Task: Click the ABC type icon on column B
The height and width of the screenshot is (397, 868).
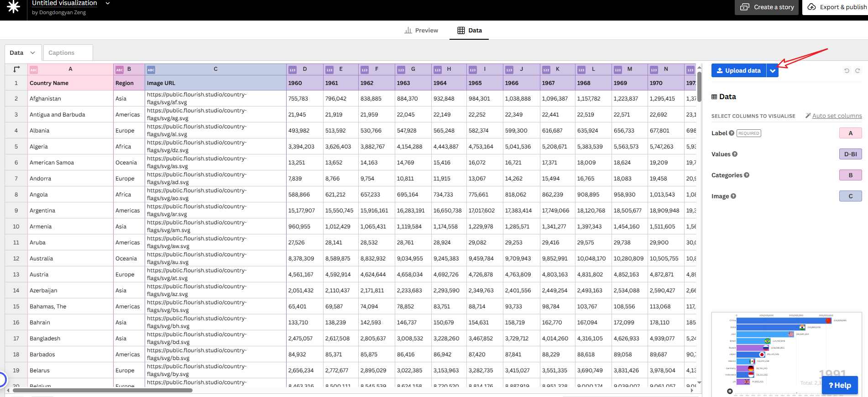Action: tap(120, 70)
